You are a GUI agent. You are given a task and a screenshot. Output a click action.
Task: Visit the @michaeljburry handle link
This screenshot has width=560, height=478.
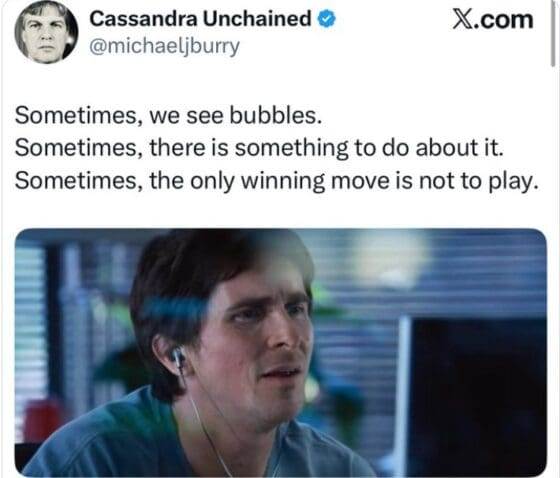coord(164,46)
